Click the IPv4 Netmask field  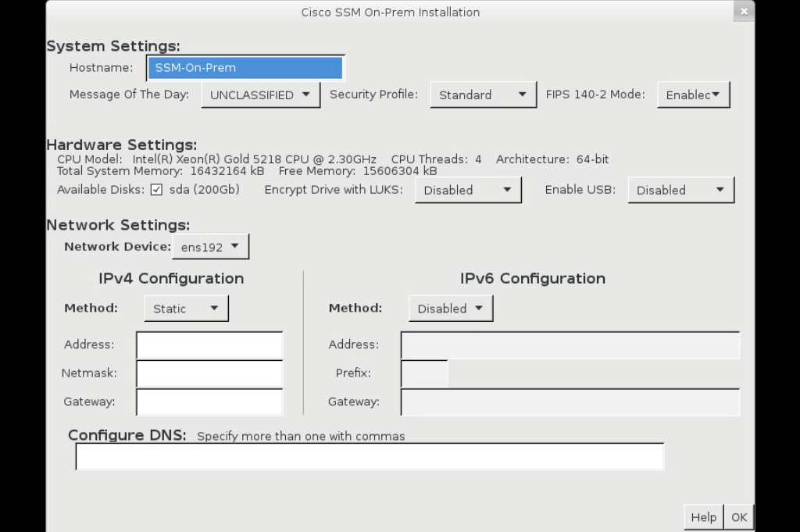tap(209, 374)
